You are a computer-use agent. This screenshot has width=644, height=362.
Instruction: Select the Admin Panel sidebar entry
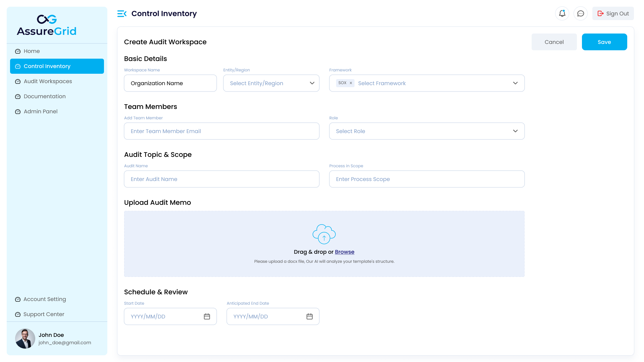click(41, 111)
